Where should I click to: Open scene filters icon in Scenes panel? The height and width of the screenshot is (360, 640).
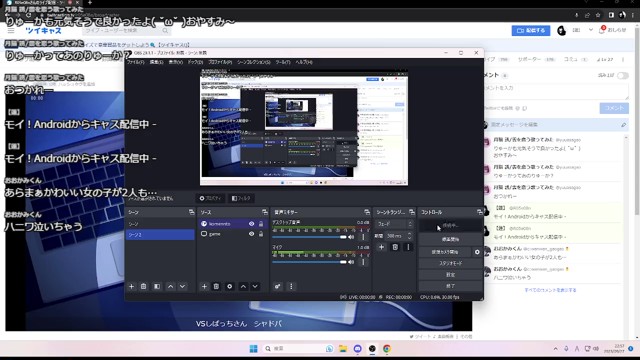pyautogui.click(x=157, y=287)
